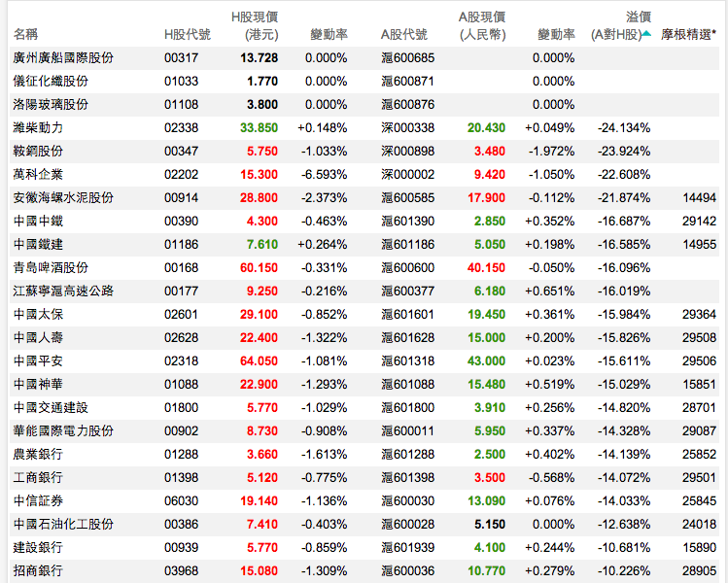Open 中國鐵建 stock name
The image size is (728, 583).
[x=38, y=245]
